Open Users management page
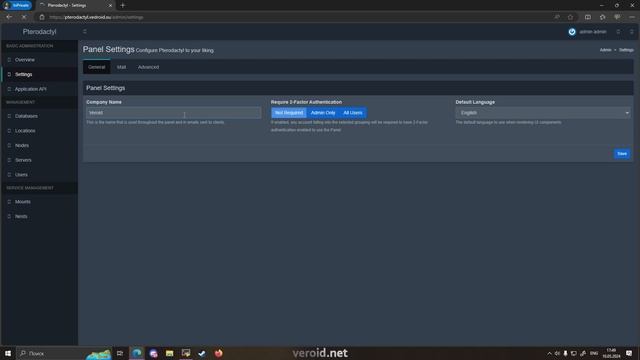The image size is (640, 360). tap(39, 175)
